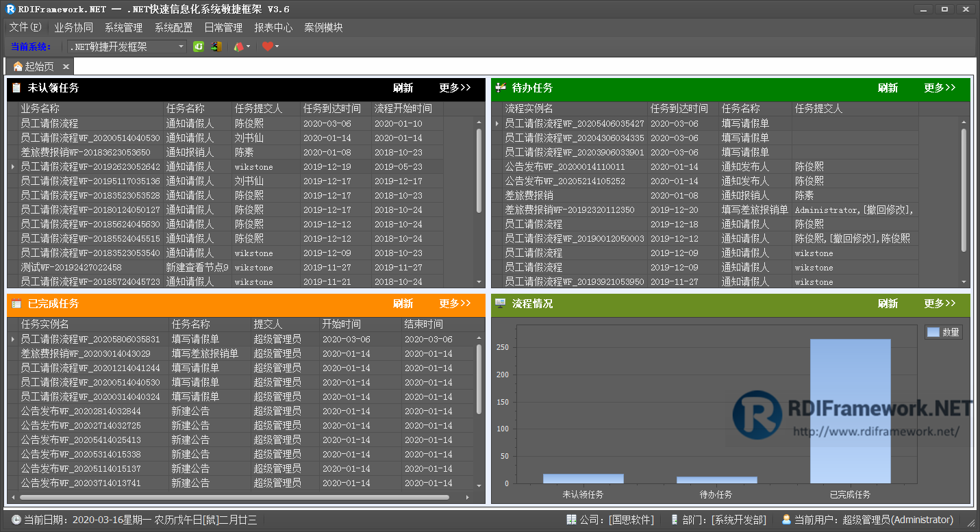
Task: Click the exit door icon in the toolbar
Action: [x=216, y=47]
